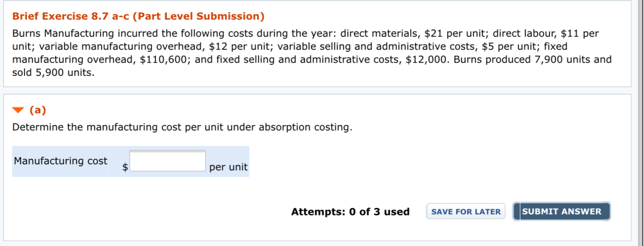Viewport: 644px width, 246px height.
Task: Click the "Manufacturing cost" field label
Action: point(61,161)
